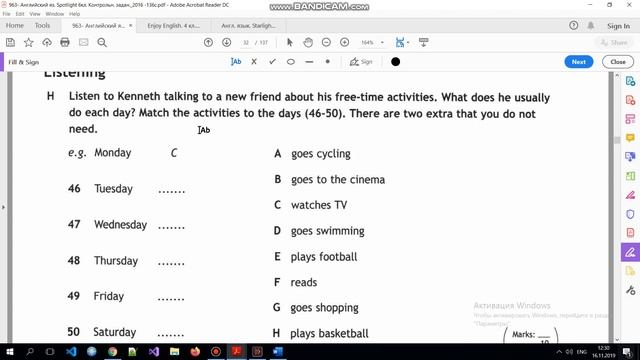Open the Sign option
The width and height of the screenshot is (640, 360).
(x=361, y=62)
